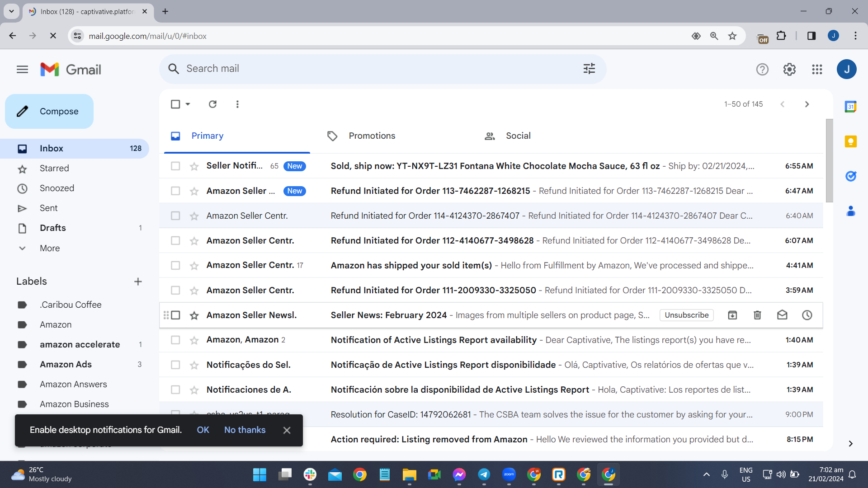Refresh the inbox mail list

(x=212, y=104)
